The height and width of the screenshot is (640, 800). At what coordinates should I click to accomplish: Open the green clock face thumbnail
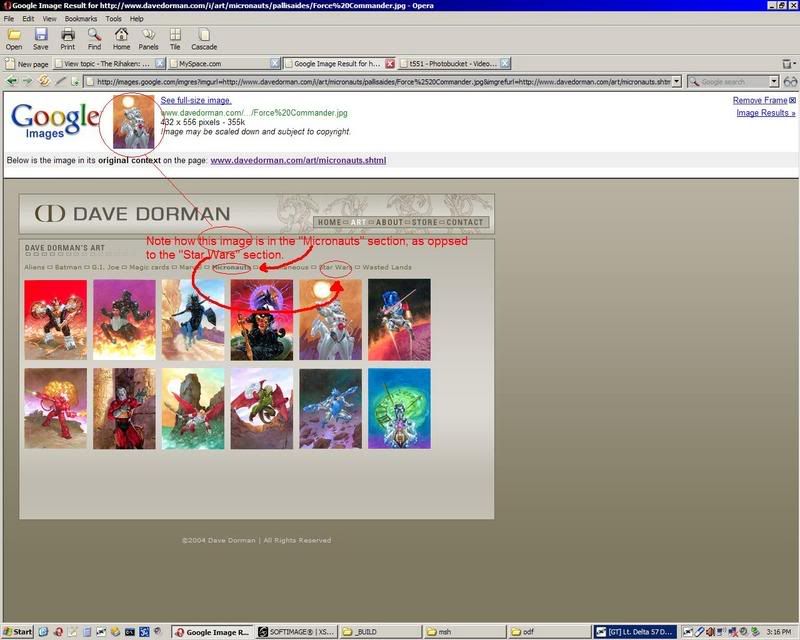coord(399,409)
